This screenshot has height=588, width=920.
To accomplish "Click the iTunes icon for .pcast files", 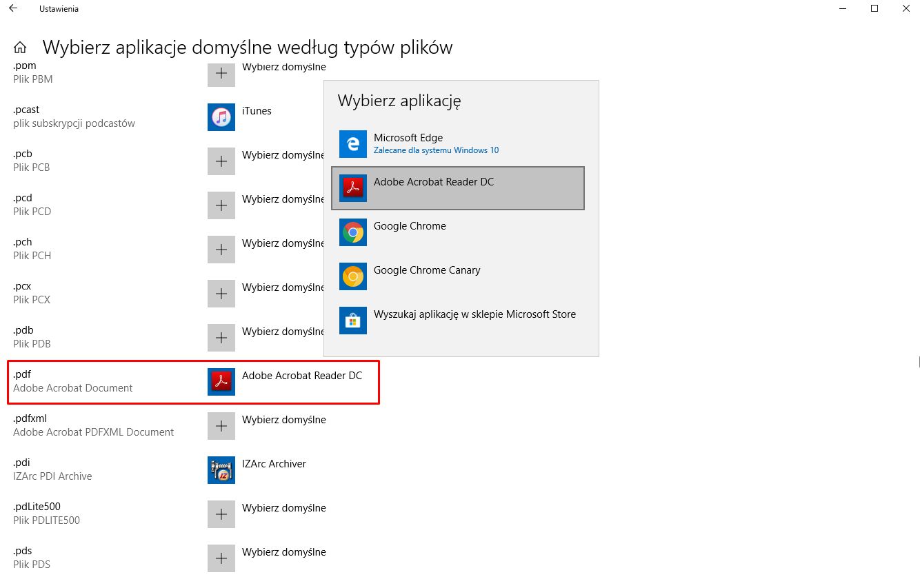I will pyautogui.click(x=221, y=117).
